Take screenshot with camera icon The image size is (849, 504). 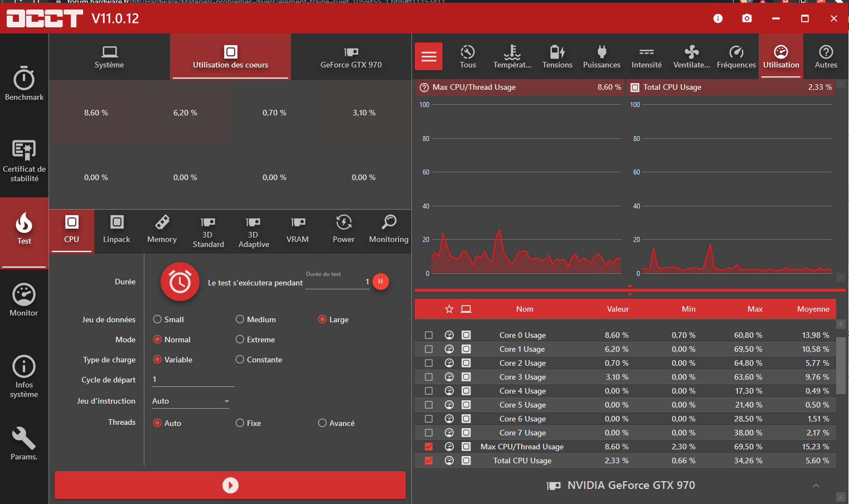(x=747, y=18)
